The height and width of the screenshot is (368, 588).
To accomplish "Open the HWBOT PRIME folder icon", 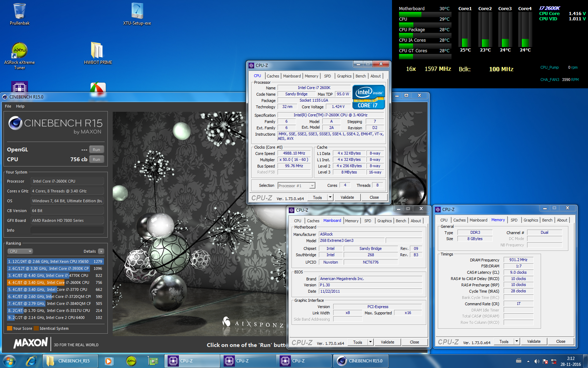I will 98,53.
